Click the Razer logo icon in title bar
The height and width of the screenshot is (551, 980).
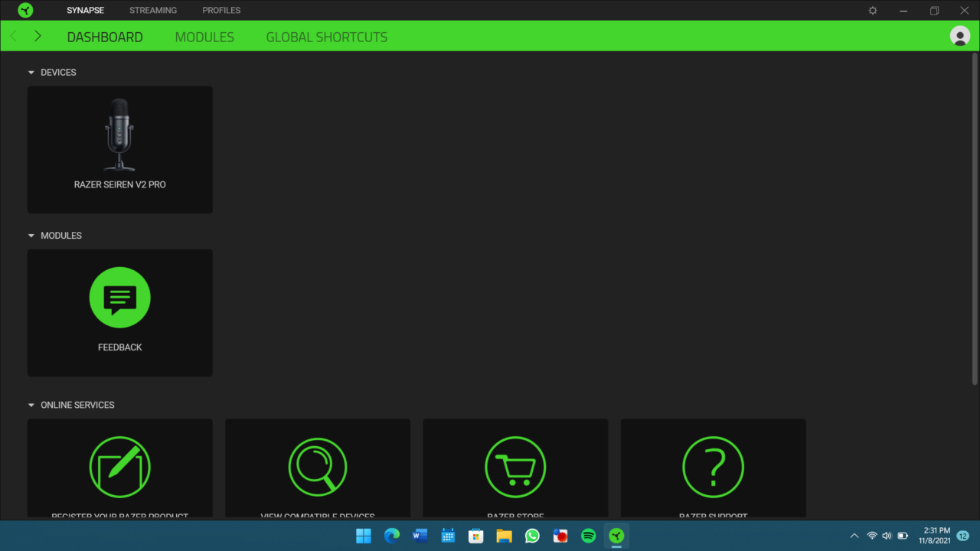(x=25, y=10)
